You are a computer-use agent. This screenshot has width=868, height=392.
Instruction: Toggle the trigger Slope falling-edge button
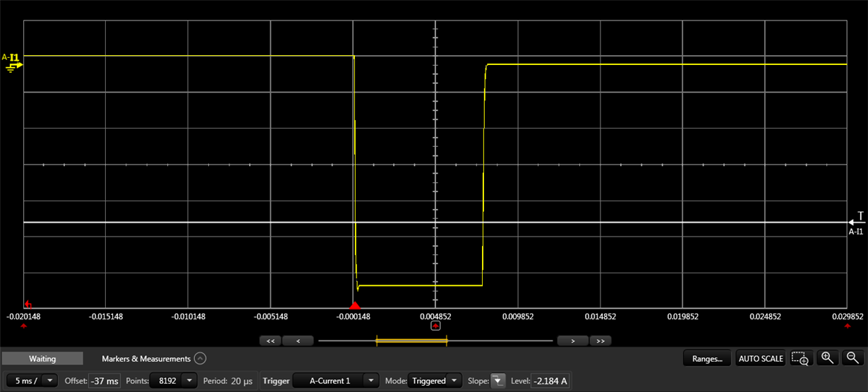(x=498, y=381)
